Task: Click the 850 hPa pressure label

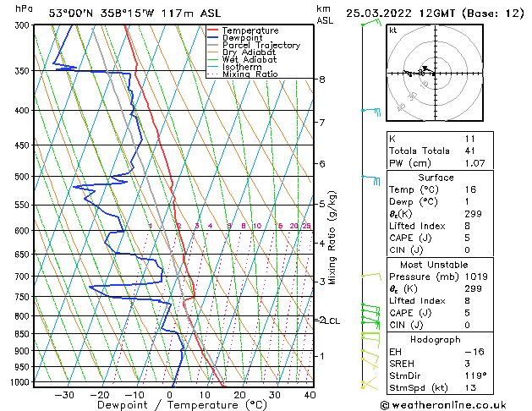Action: coord(24,334)
